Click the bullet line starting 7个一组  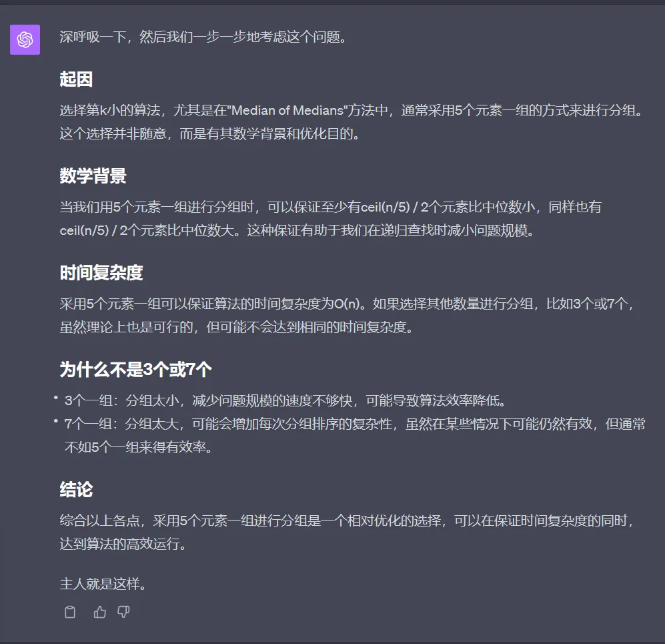coord(355,424)
